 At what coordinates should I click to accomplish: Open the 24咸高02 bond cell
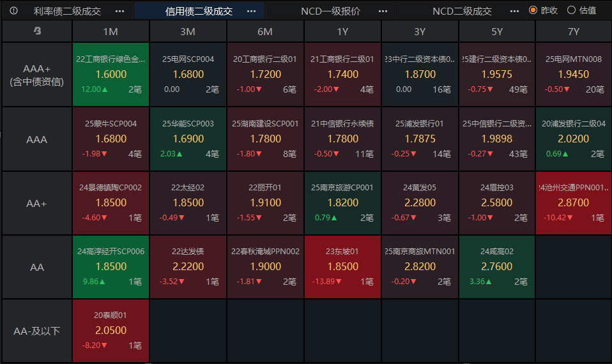[x=497, y=267]
